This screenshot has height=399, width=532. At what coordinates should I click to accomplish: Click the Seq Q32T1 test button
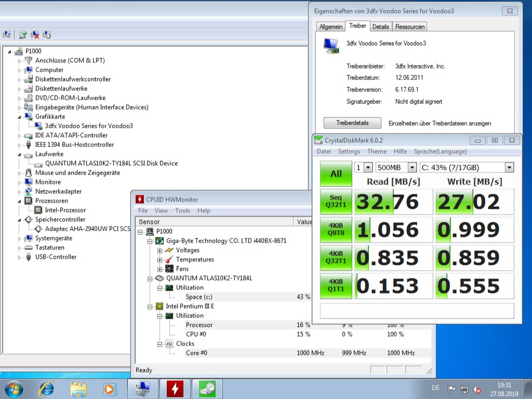pyautogui.click(x=336, y=202)
